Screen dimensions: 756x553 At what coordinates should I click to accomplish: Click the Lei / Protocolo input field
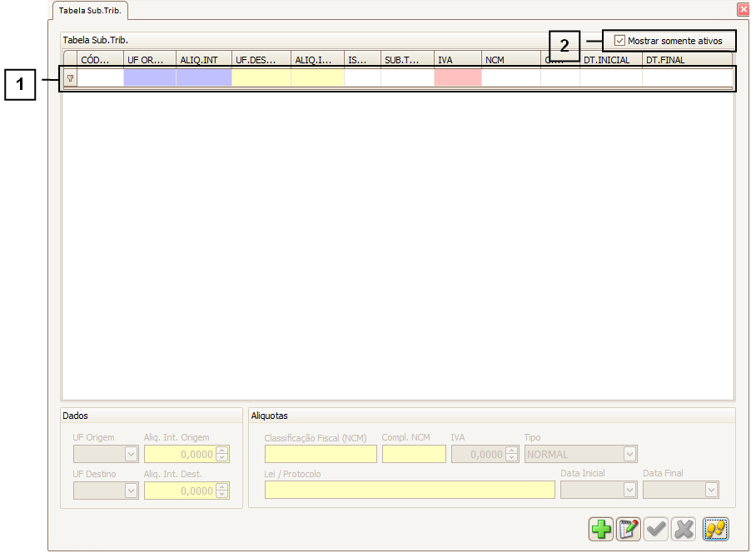coord(410,491)
